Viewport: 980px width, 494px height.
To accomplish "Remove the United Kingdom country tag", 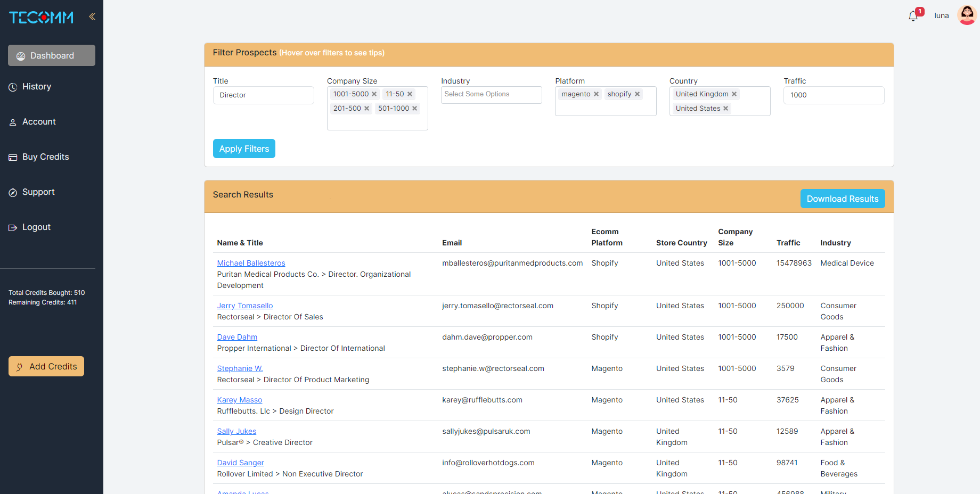I will click(734, 94).
